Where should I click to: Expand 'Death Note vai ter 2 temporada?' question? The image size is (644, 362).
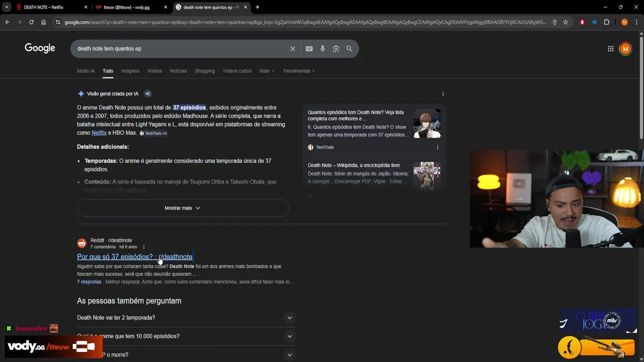186,318
